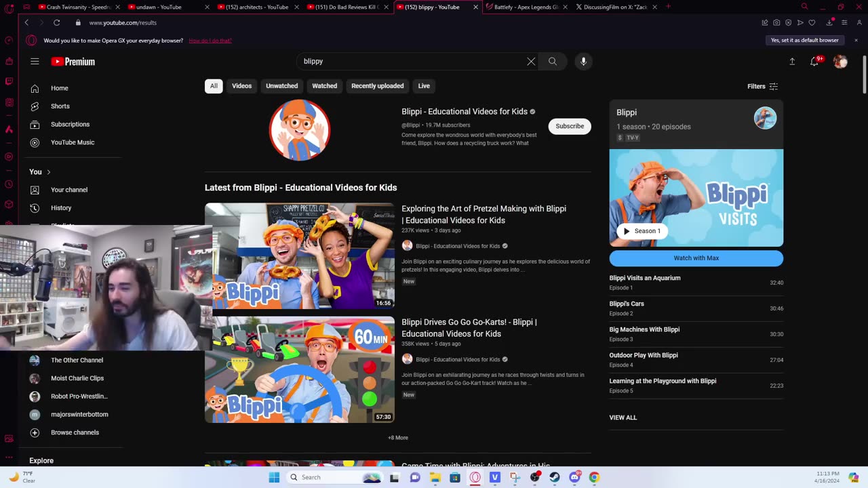This screenshot has width=868, height=488.
Task: Open YouTube Music in the sidebar
Action: [x=72, y=143]
